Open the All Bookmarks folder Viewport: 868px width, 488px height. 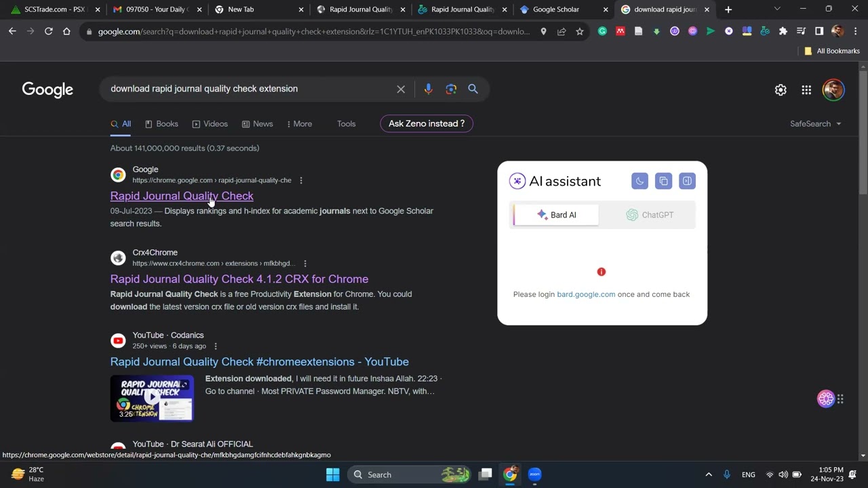[831, 51]
